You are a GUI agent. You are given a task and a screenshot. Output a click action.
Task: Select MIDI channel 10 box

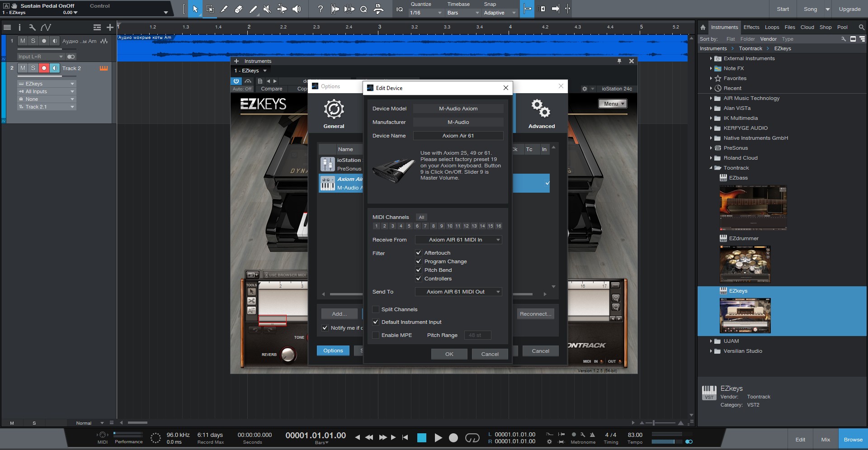[449, 226]
